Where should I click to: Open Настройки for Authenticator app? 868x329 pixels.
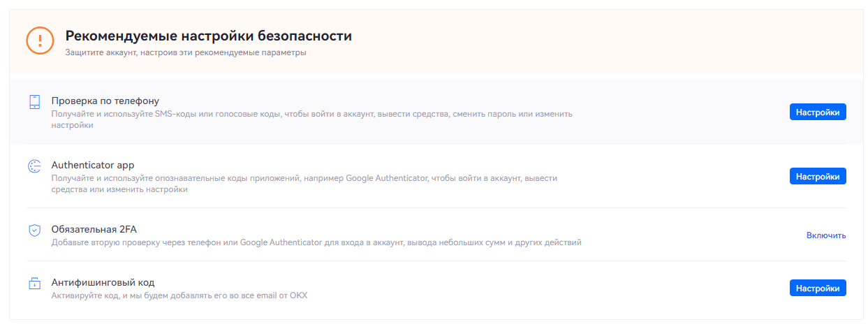coord(818,176)
